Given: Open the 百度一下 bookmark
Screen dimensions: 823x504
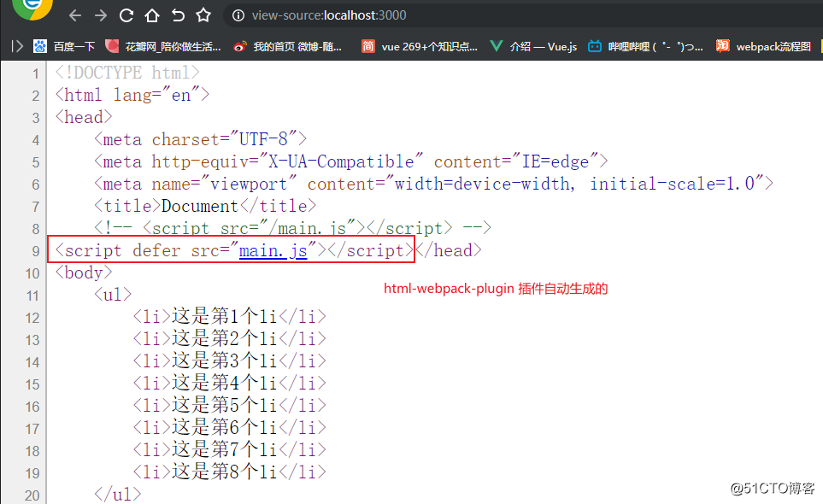Looking at the screenshot, I should point(64,47).
